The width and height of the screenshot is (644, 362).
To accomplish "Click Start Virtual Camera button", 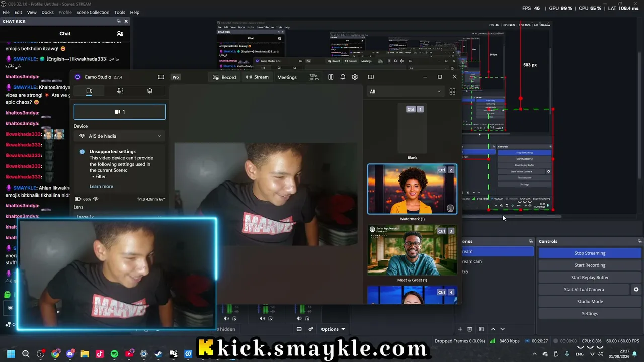I will (584, 289).
